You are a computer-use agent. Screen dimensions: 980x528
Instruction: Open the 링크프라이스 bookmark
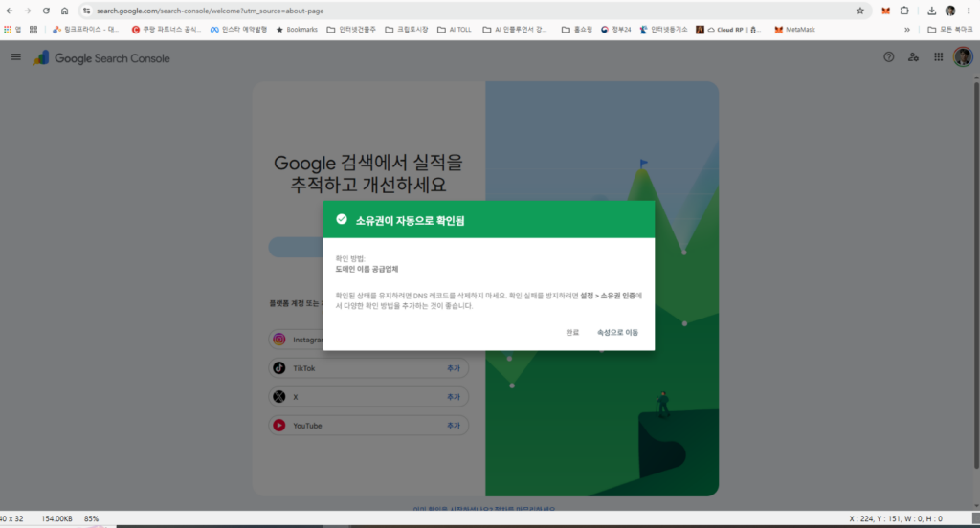(x=85, y=30)
